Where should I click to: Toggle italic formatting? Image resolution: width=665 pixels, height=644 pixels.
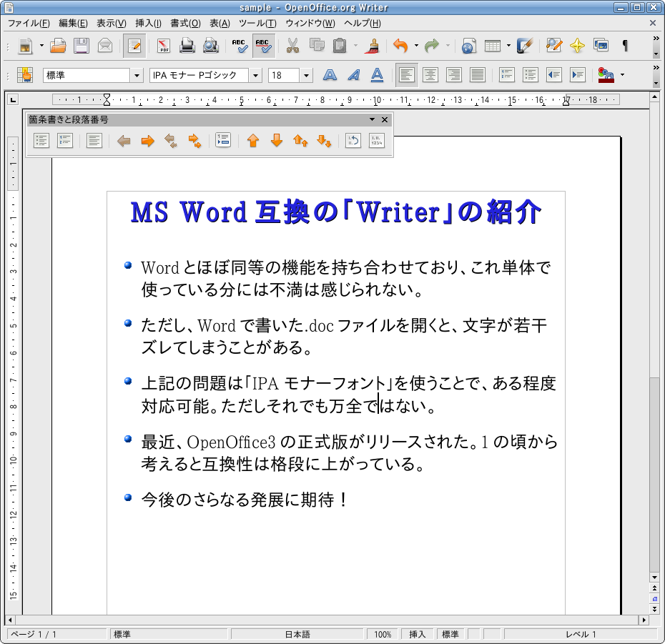click(354, 75)
